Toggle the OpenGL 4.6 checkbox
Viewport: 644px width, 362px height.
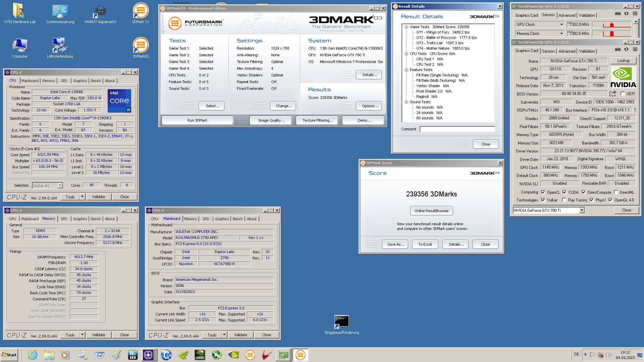tap(610, 200)
